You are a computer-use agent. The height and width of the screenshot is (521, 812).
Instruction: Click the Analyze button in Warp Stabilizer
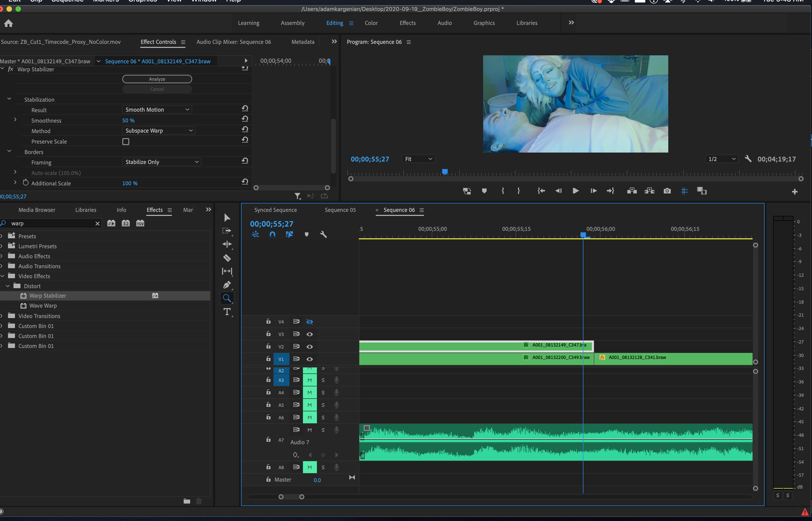(157, 79)
